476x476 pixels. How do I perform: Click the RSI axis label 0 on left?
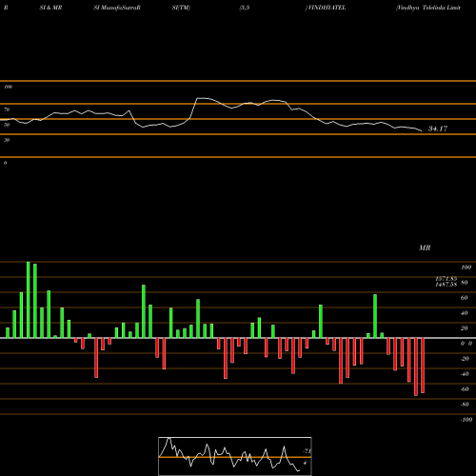coord(5,163)
